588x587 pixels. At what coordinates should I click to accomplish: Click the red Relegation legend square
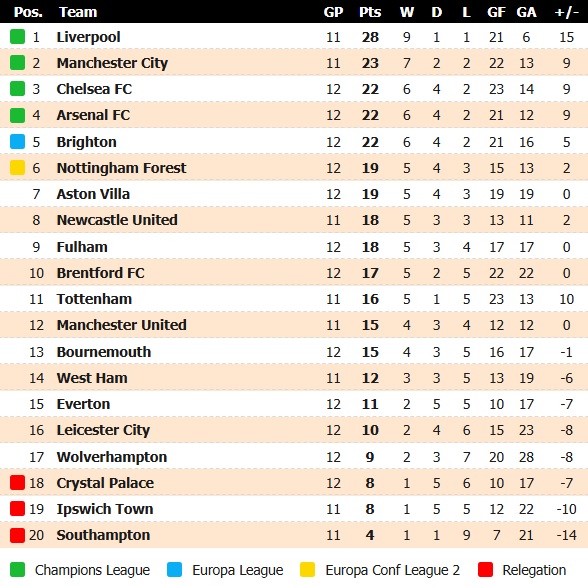485,569
